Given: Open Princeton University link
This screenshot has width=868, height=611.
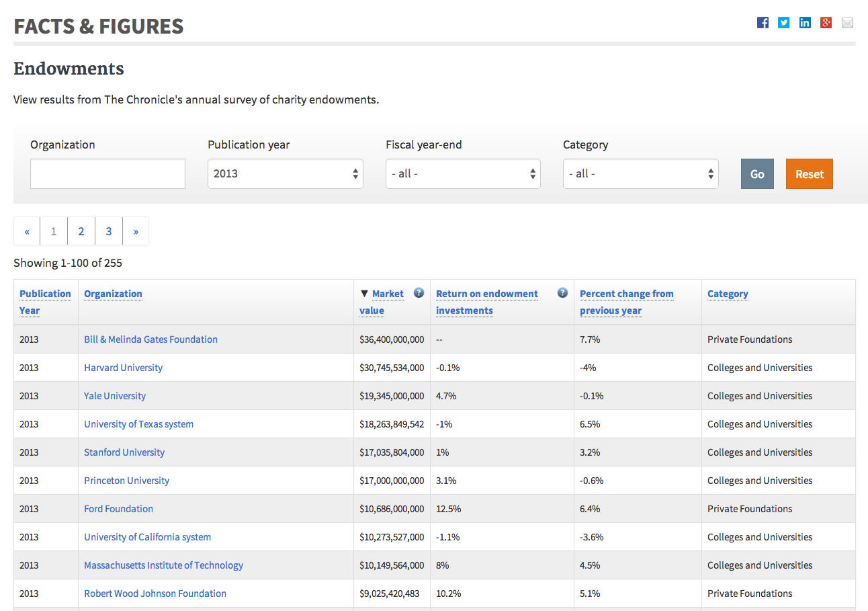Looking at the screenshot, I should (x=126, y=481).
